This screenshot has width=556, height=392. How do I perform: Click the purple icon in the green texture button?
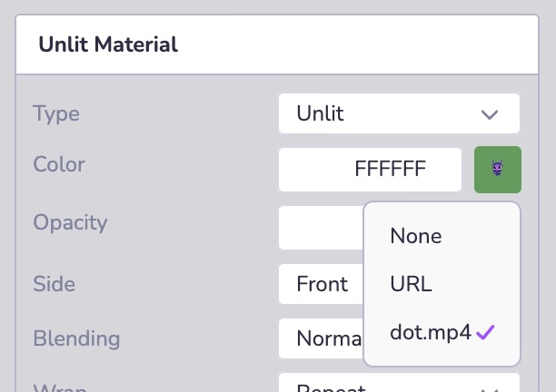(497, 168)
